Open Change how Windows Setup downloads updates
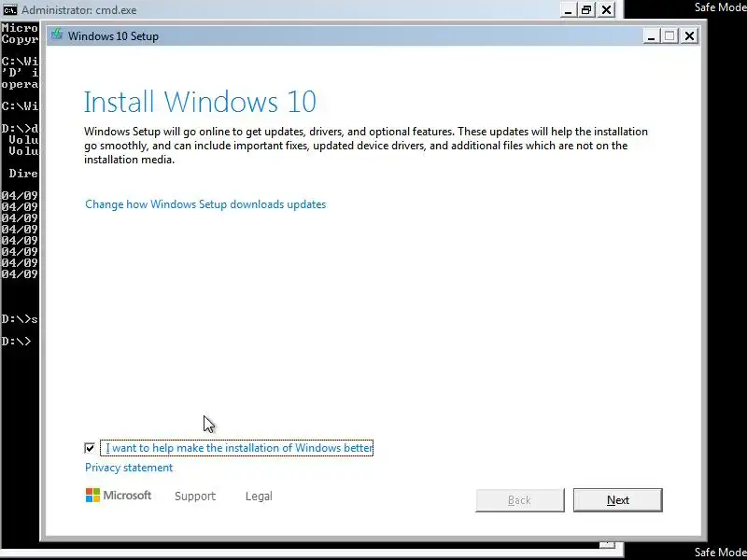The width and height of the screenshot is (747, 560). tap(205, 204)
